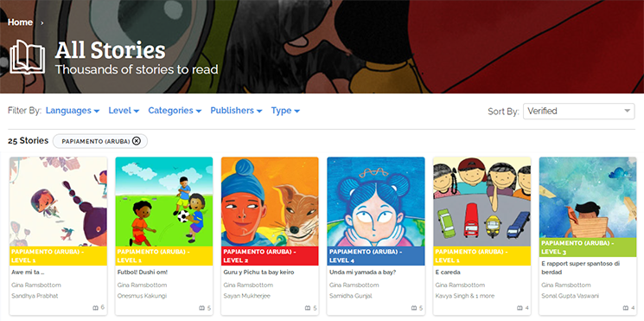
Task: Click read count icon on Awe mi ta card
Action: tap(95, 308)
